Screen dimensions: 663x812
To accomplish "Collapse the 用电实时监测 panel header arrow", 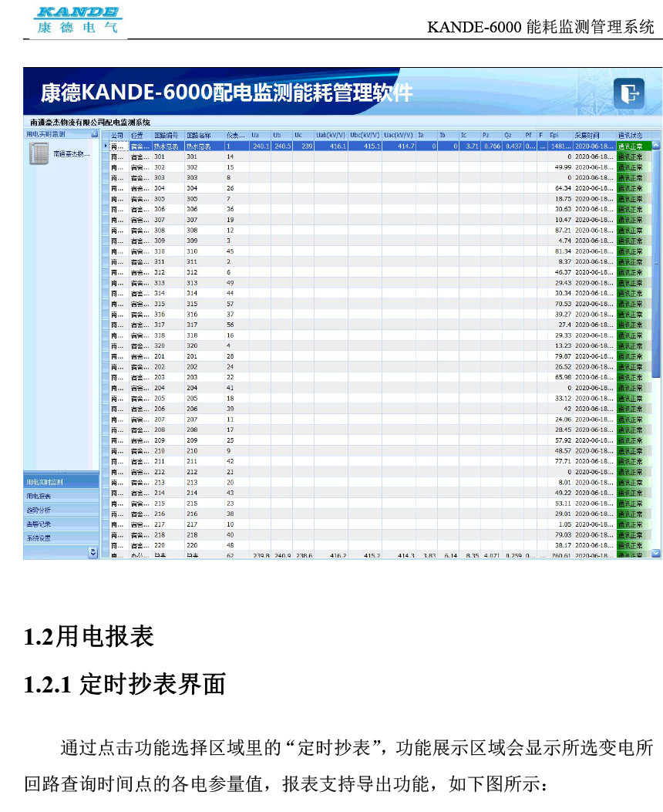I will [x=94, y=134].
